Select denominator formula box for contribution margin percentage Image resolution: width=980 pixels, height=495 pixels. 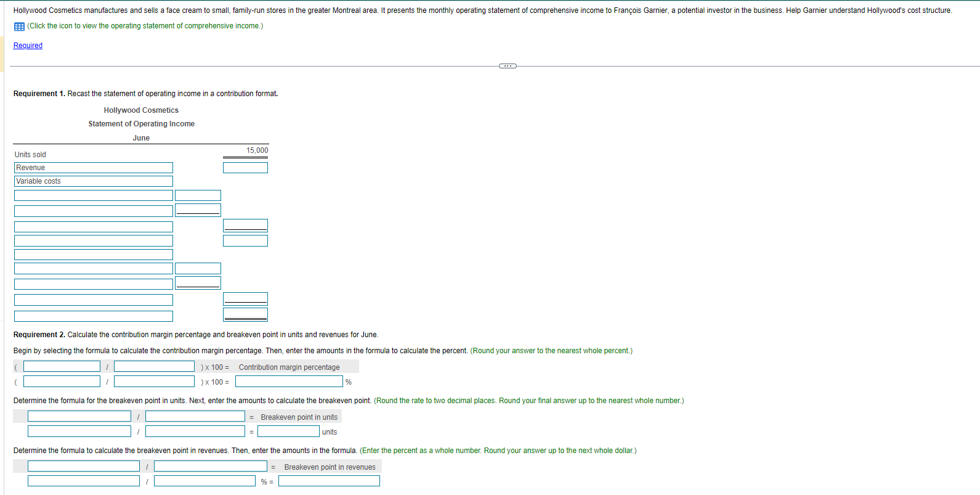(x=154, y=366)
